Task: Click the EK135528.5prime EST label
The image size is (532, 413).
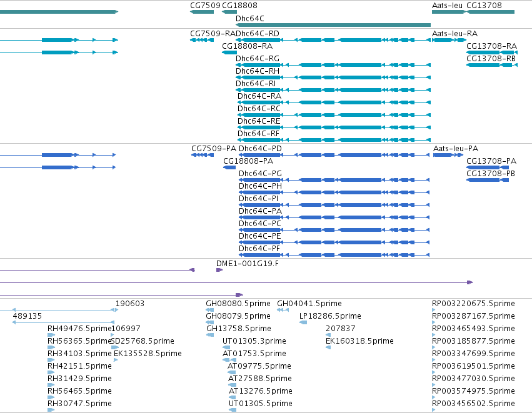Action: click(x=148, y=354)
